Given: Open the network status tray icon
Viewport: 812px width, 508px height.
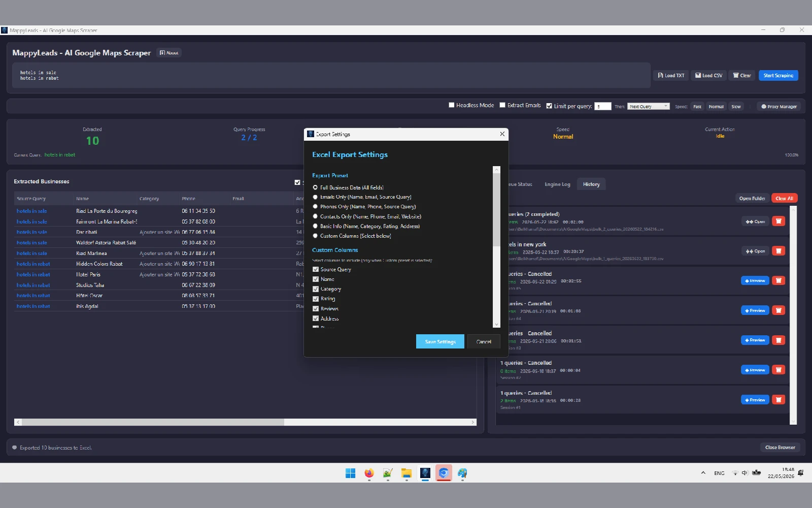Looking at the screenshot, I should [735, 473].
